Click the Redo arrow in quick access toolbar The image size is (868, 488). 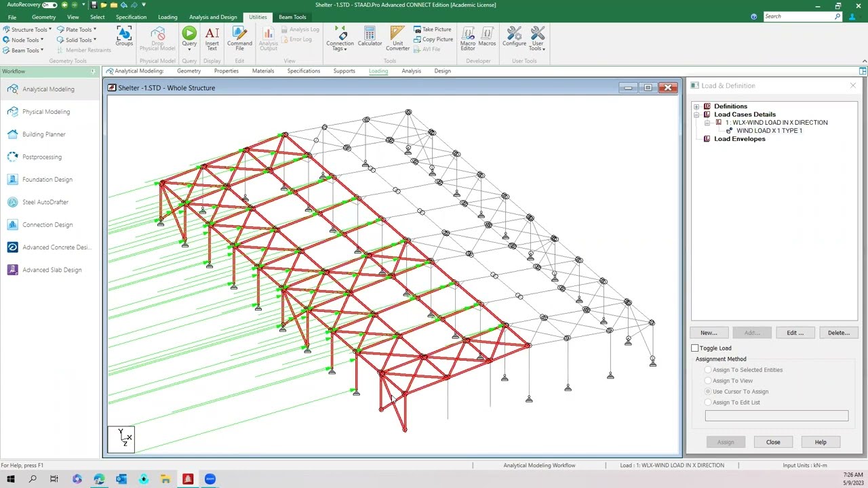(134, 5)
